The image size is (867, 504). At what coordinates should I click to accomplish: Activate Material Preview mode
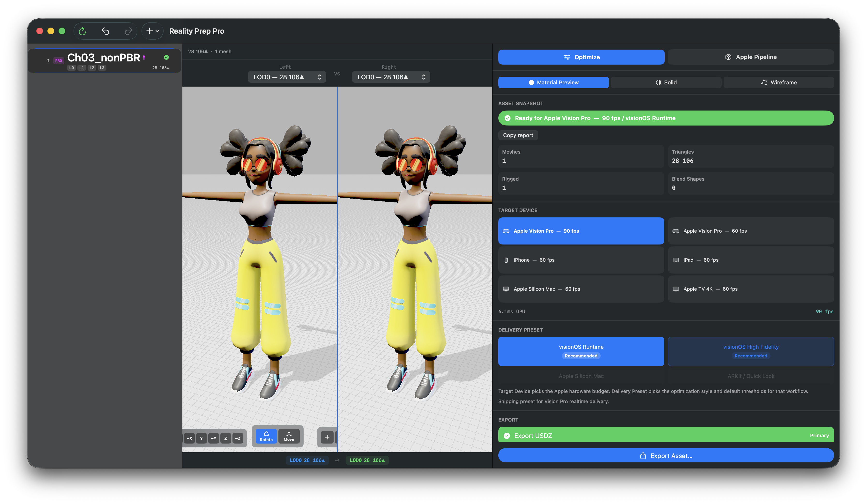point(553,82)
